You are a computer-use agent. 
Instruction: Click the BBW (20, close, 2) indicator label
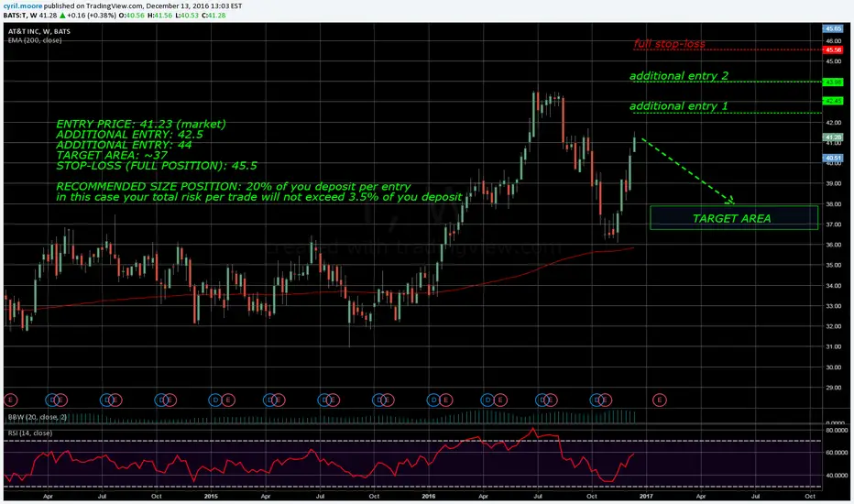(x=38, y=417)
